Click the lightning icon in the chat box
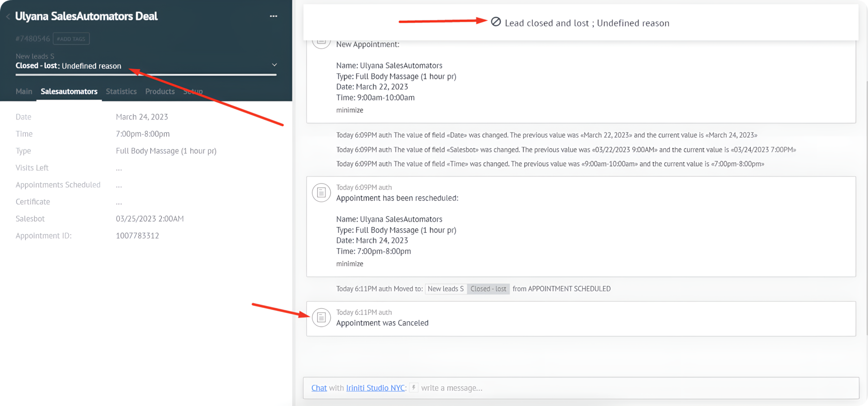868x406 pixels. (x=414, y=388)
